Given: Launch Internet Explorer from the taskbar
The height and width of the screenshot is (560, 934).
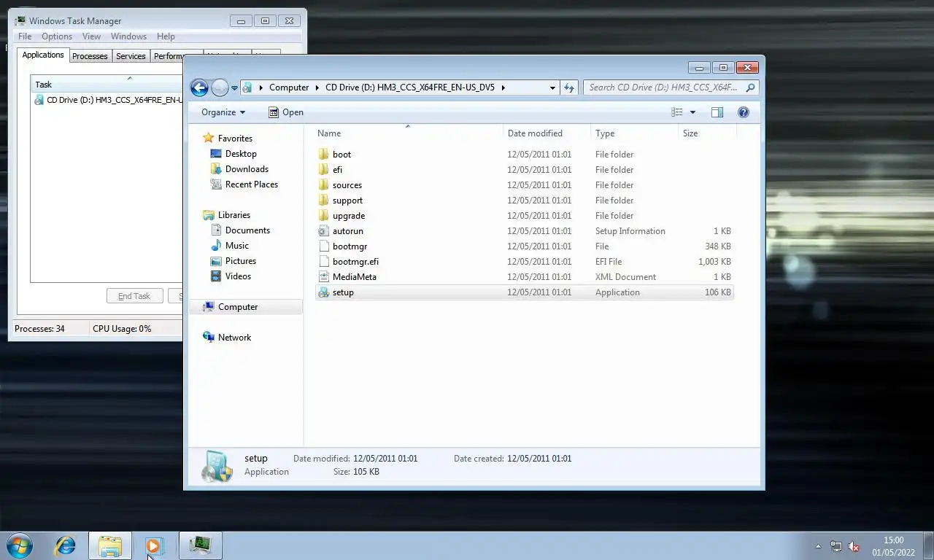Looking at the screenshot, I should (66, 545).
